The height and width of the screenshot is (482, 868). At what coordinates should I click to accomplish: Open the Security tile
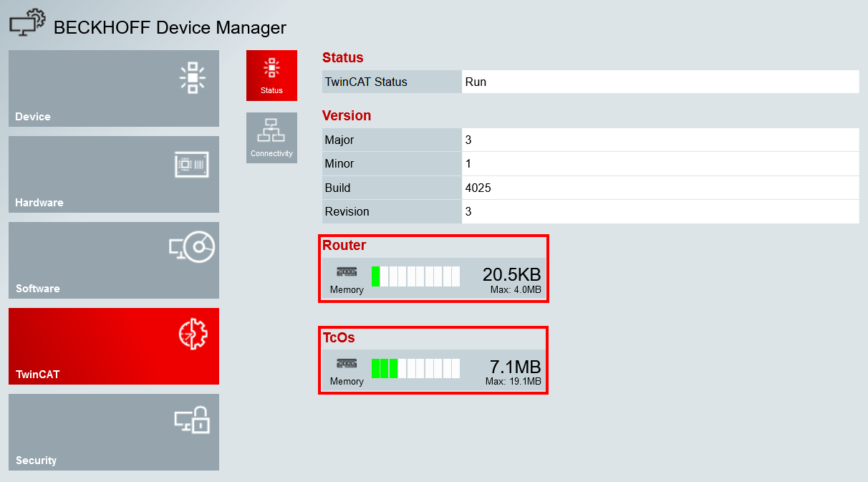114,432
